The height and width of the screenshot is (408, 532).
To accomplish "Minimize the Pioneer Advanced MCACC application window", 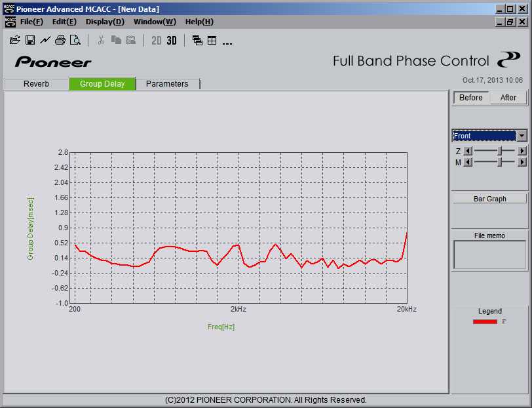I will click(x=499, y=9).
